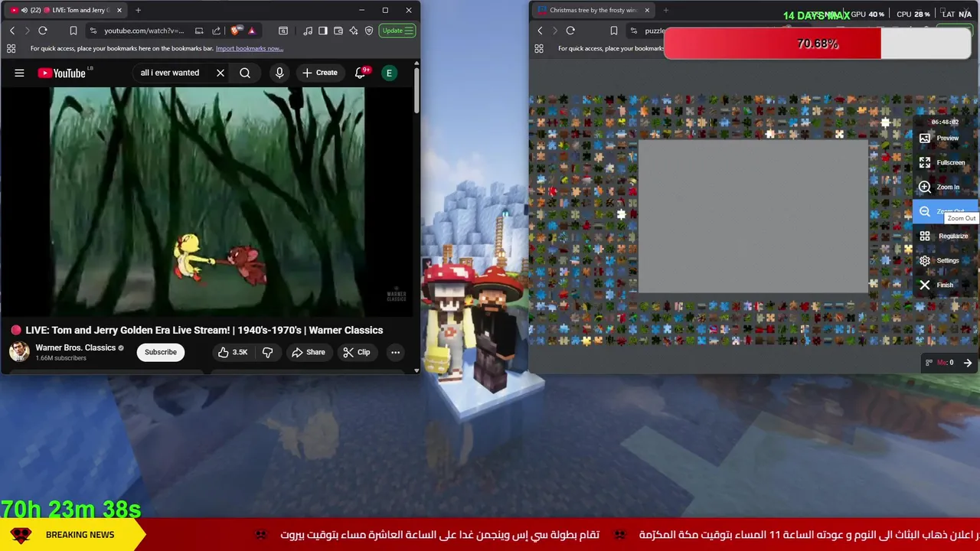Toggle the browser sidebar panel icon
The height and width of the screenshot is (551, 980).
coord(323,31)
